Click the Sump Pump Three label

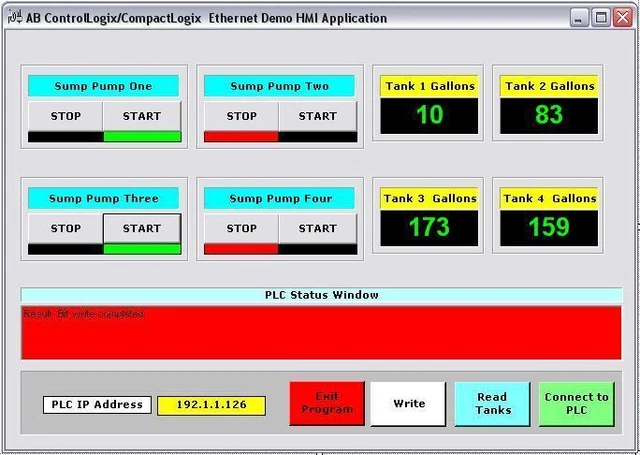103,198
